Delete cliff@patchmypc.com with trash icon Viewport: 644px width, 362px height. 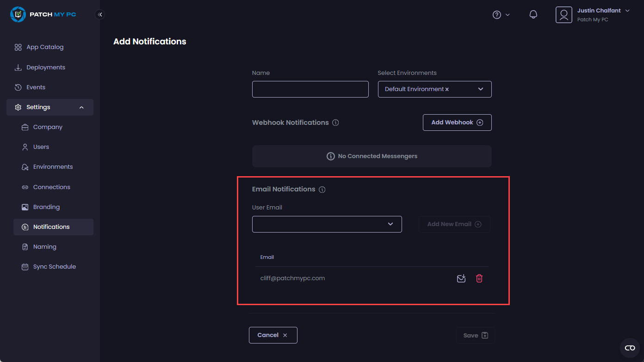click(479, 278)
